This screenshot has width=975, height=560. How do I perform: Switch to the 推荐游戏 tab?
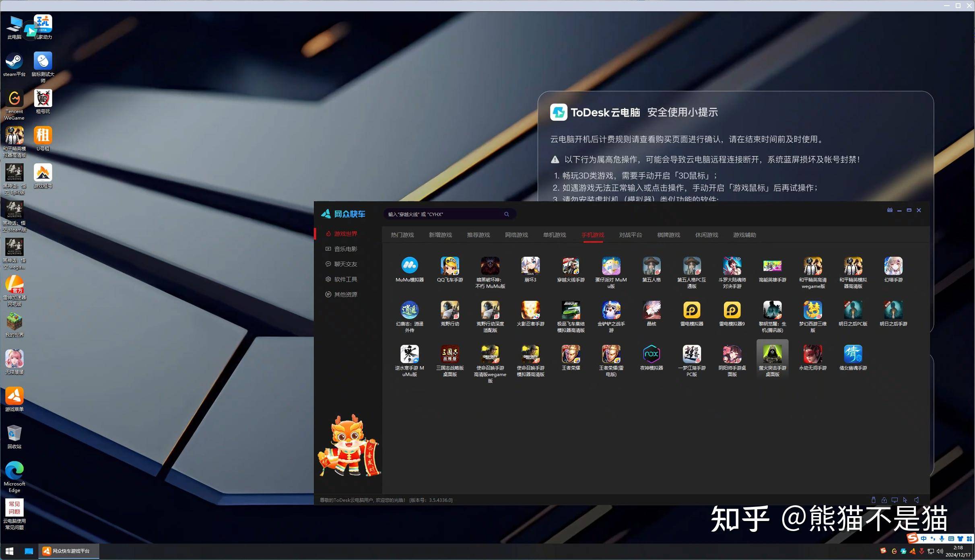(x=478, y=235)
